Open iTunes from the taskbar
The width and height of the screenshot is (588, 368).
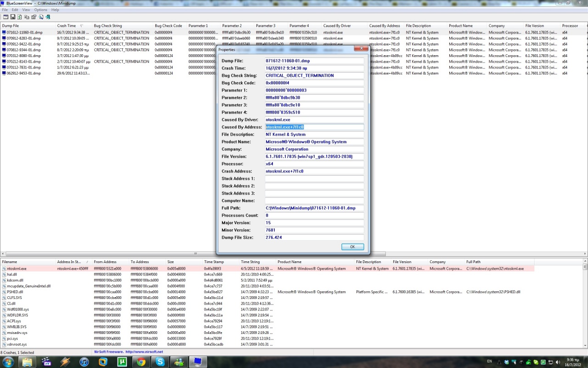84,362
